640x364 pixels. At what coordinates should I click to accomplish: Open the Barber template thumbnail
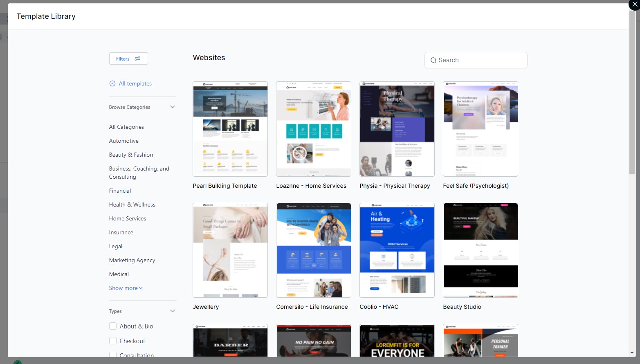tap(230, 341)
